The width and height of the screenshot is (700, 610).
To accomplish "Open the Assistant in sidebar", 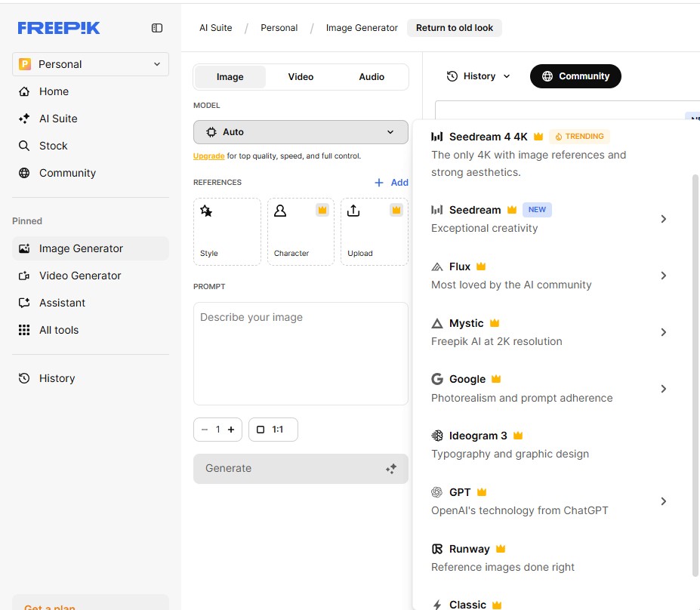I will pyautogui.click(x=62, y=303).
